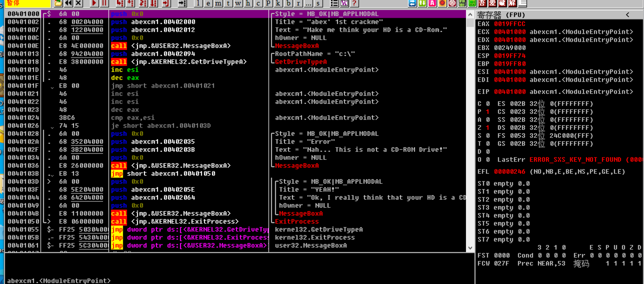Click the EFL value 00000246
This screenshot has width=644, height=284.
click(510, 171)
